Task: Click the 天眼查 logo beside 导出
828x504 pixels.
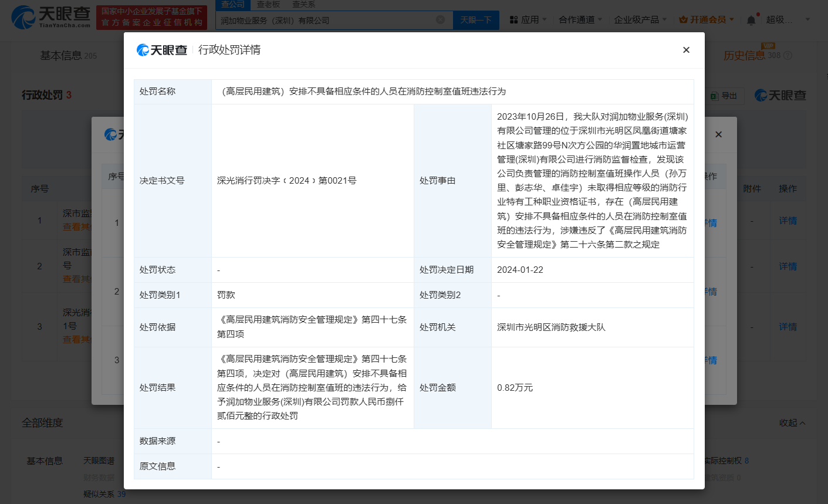Action: click(x=780, y=96)
